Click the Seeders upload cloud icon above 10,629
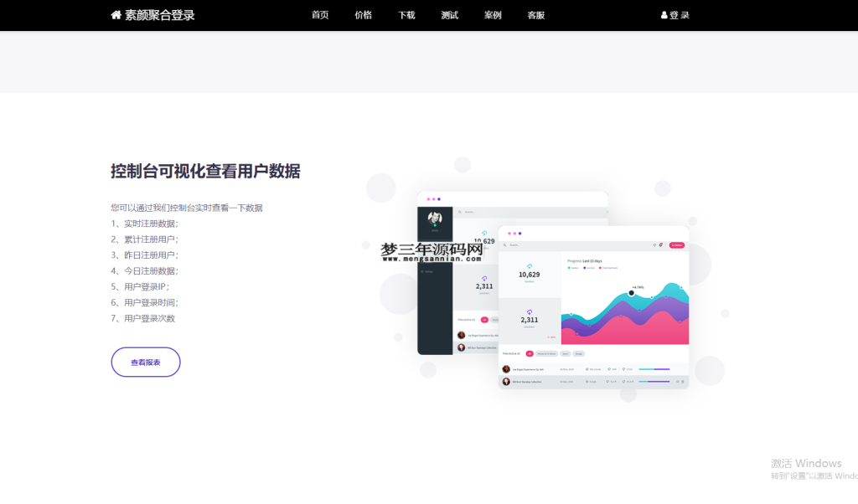This screenshot has width=858, height=504. point(530,265)
